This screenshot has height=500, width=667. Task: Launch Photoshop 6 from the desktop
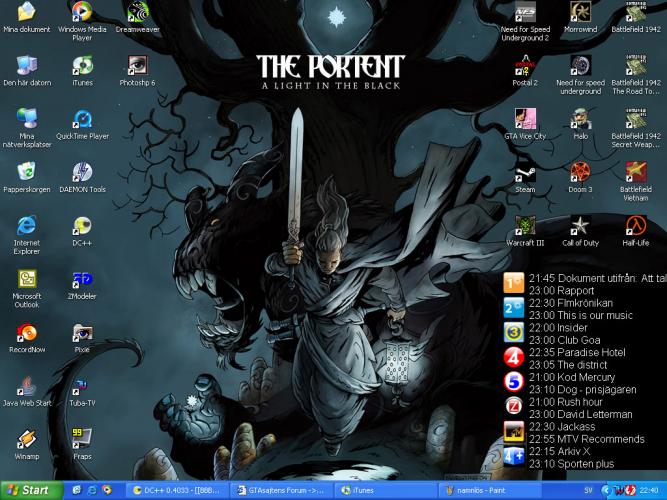point(137,66)
